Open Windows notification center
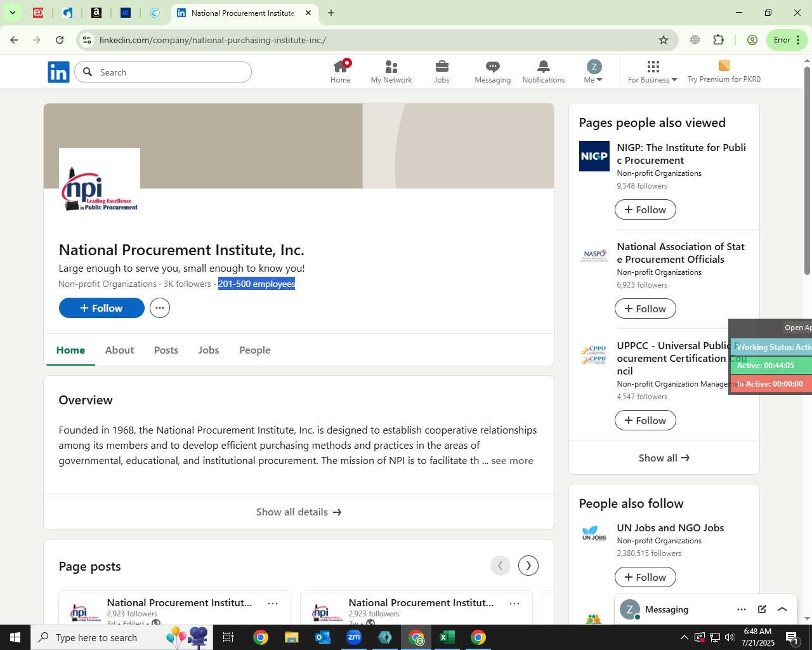 pos(793,637)
